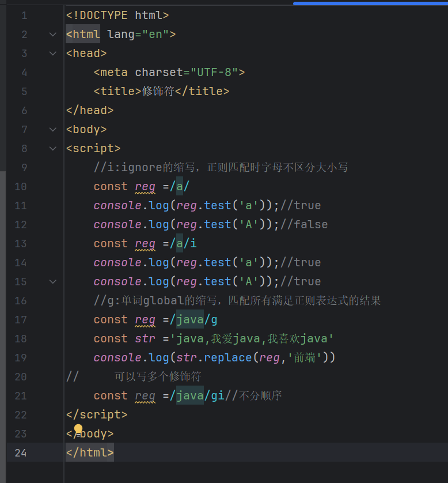Click the closing </html> tag on line 24

click(x=90, y=453)
